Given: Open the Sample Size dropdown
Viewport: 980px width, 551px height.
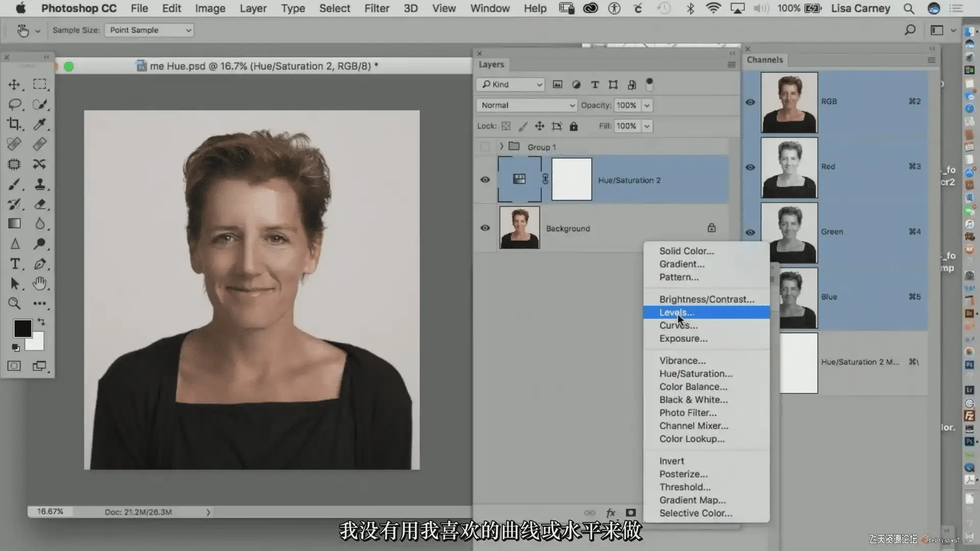Looking at the screenshot, I should point(149,30).
